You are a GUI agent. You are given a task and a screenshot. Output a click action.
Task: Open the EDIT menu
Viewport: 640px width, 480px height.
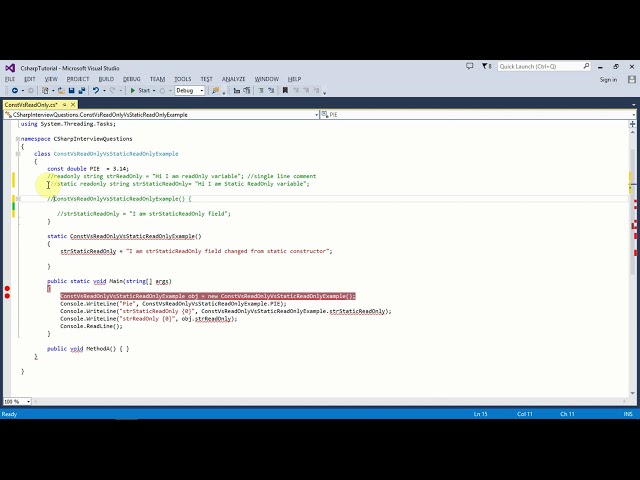(x=30, y=79)
